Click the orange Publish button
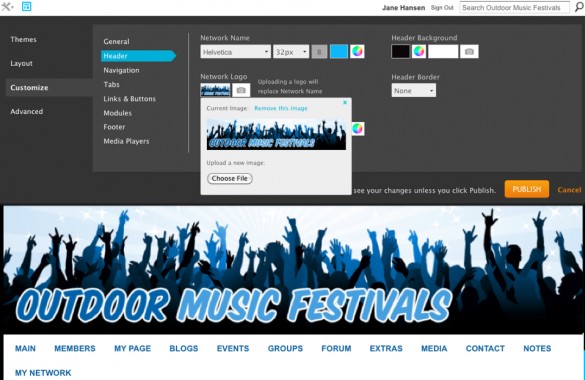 pos(527,189)
